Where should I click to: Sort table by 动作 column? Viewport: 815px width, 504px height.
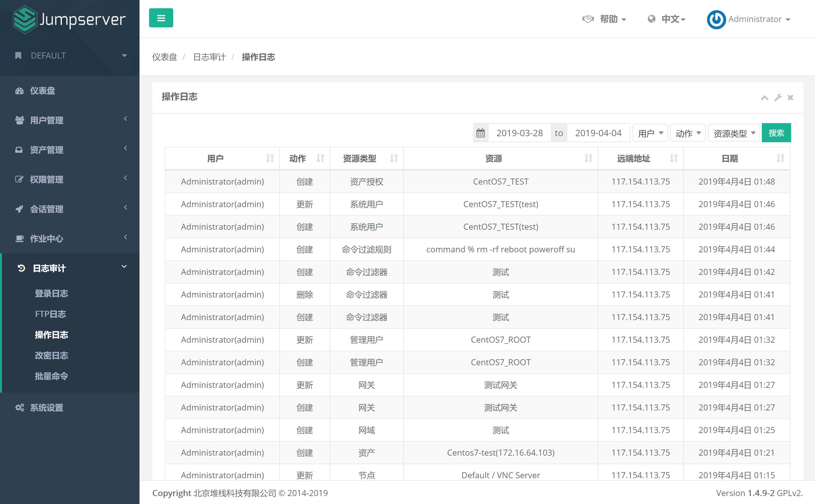[x=304, y=159]
